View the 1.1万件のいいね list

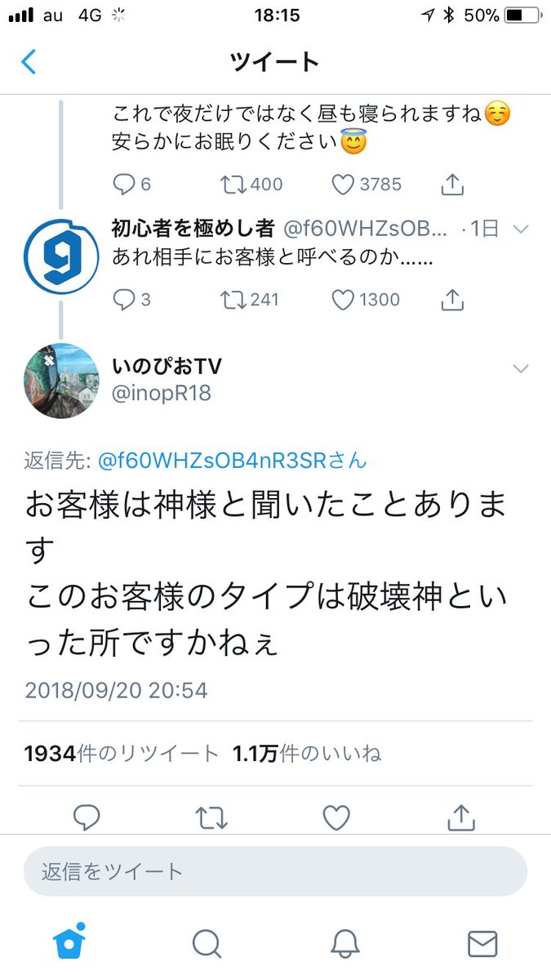click(307, 754)
